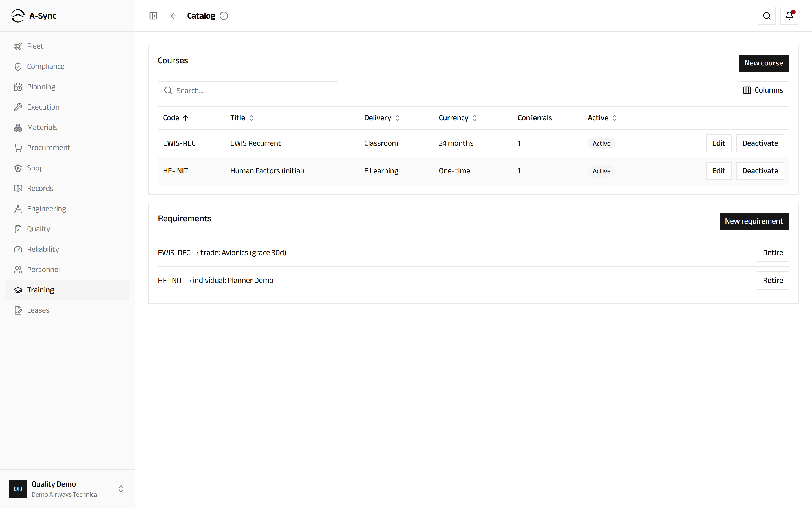
Task: Sort courses by Active column
Action: 602,118
